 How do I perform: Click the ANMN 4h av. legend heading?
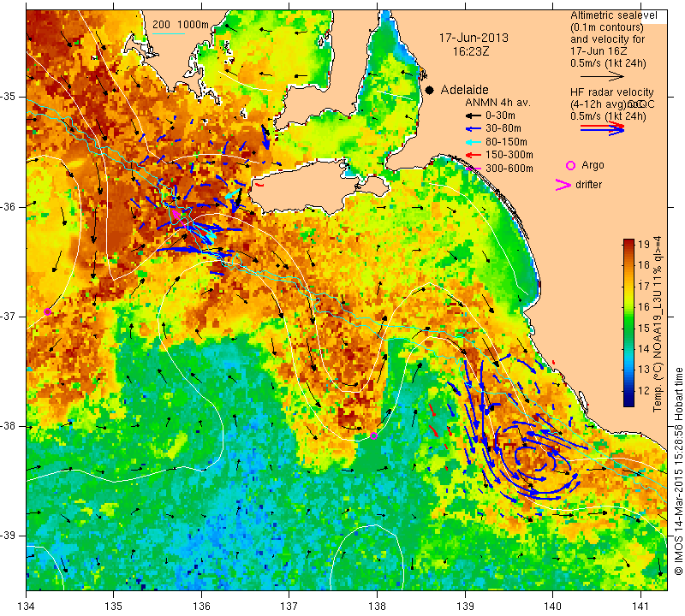(x=497, y=103)
